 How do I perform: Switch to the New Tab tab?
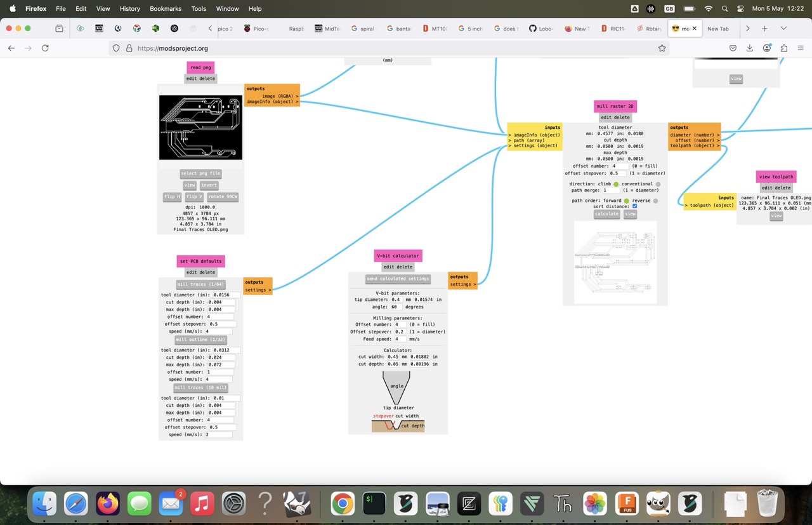(718, 29)
